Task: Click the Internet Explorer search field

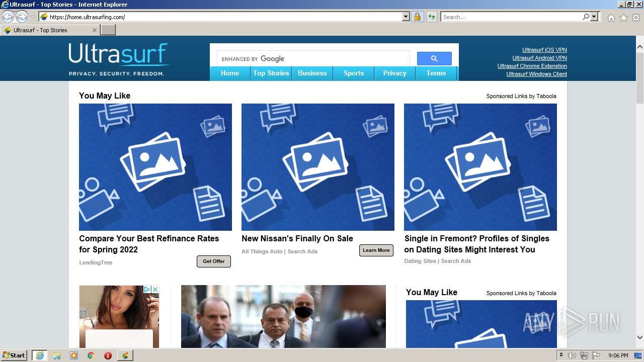Action: click(511, 17)
